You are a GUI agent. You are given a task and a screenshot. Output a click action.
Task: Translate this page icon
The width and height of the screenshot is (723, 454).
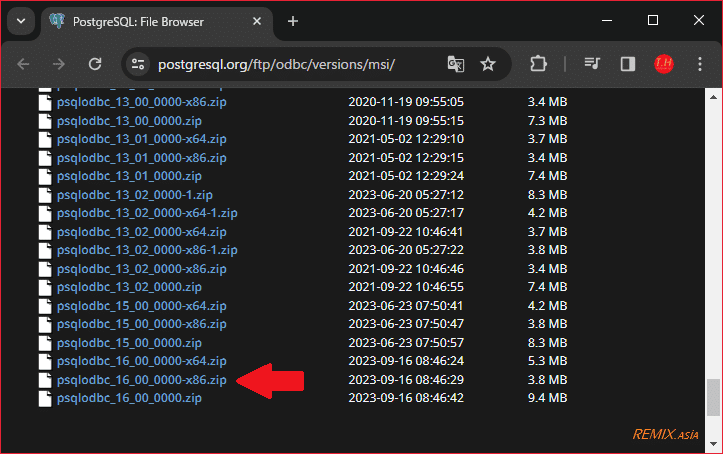click(456, 64)
